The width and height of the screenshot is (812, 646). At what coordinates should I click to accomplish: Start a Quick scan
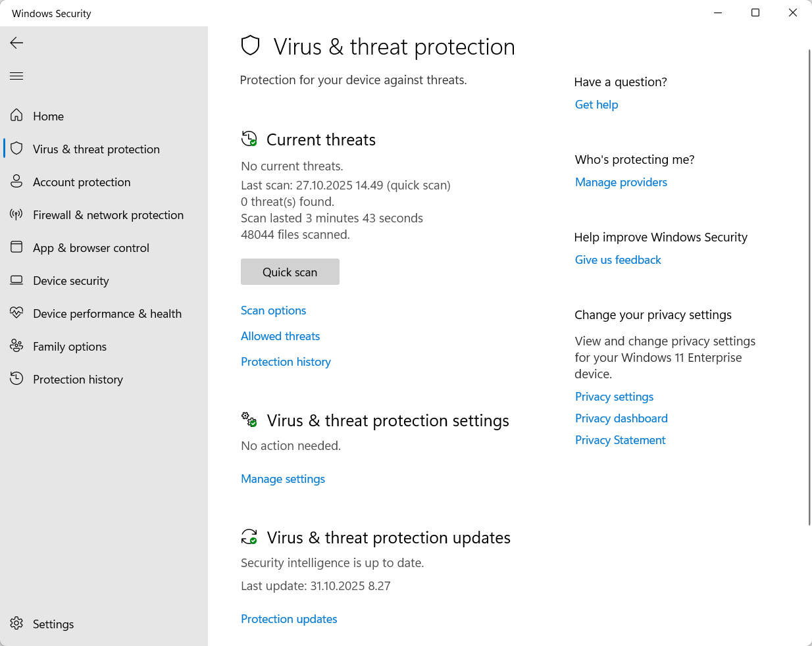click(290, 272)
